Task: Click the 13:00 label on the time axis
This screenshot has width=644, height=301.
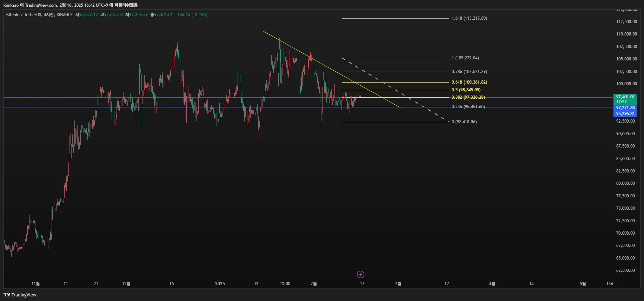Action: point(285,284)
